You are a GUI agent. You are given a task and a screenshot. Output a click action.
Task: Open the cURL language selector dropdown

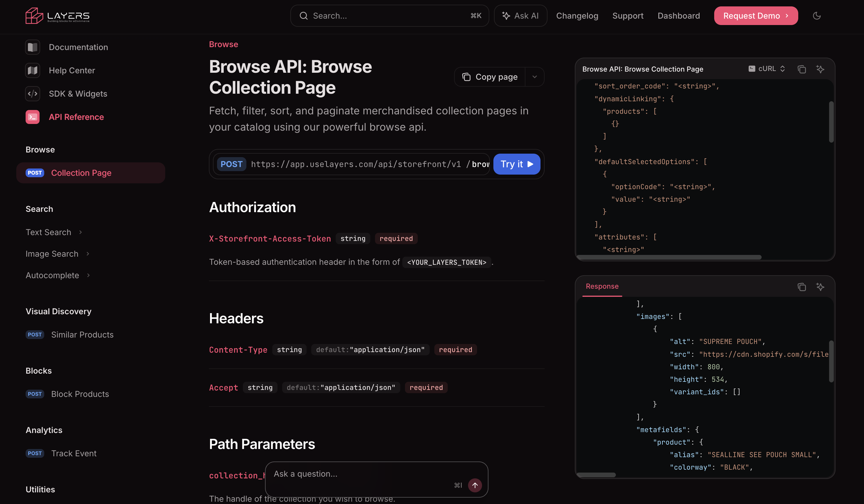(767, 69)
